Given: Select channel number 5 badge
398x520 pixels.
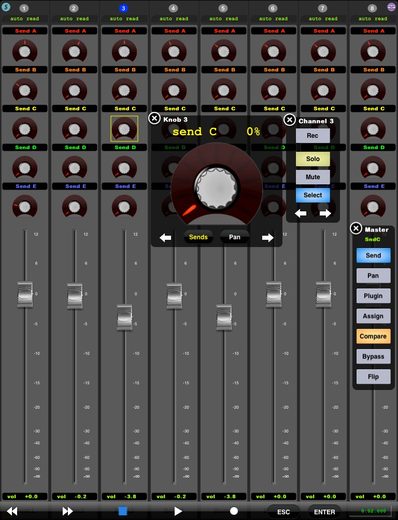Looking at the screenshot, I should coord(223,8).
